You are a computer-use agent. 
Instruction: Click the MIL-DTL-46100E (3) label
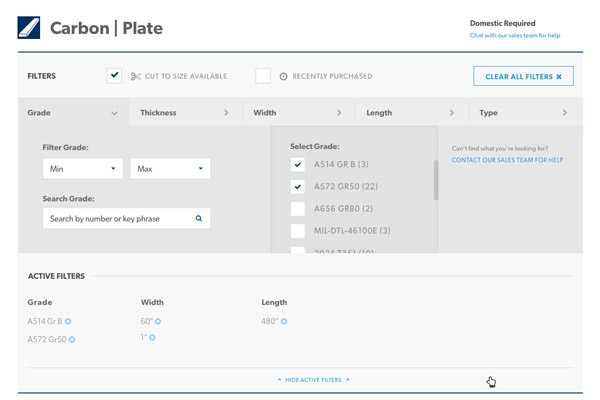click(x=352, y=231)
